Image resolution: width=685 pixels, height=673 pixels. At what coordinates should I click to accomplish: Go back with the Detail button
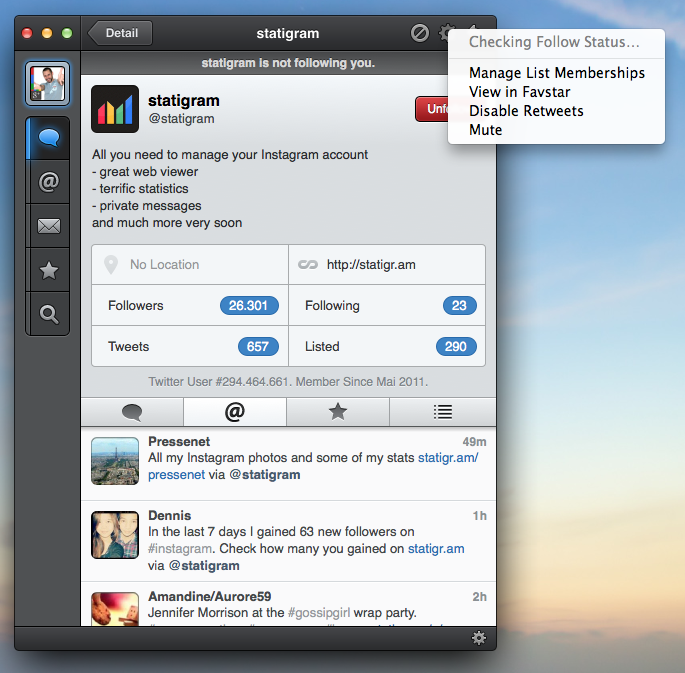click(121, 33)
